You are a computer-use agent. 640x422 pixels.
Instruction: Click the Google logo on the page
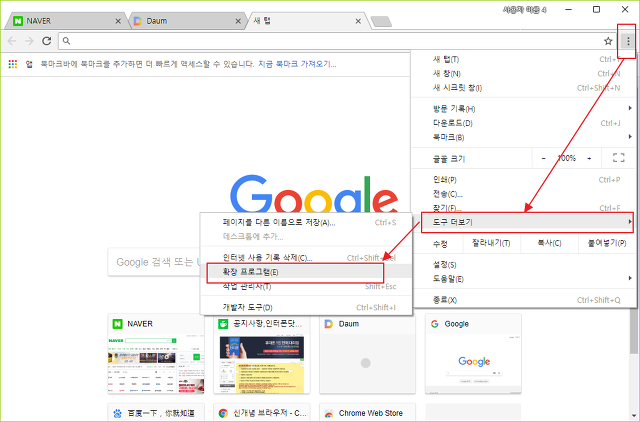[314, 194]
